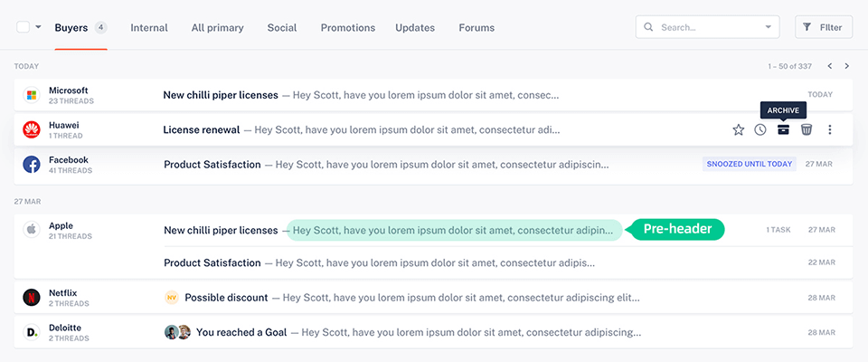
Task: Open more options for Huawei thread
Action: (x=830, y=129)
